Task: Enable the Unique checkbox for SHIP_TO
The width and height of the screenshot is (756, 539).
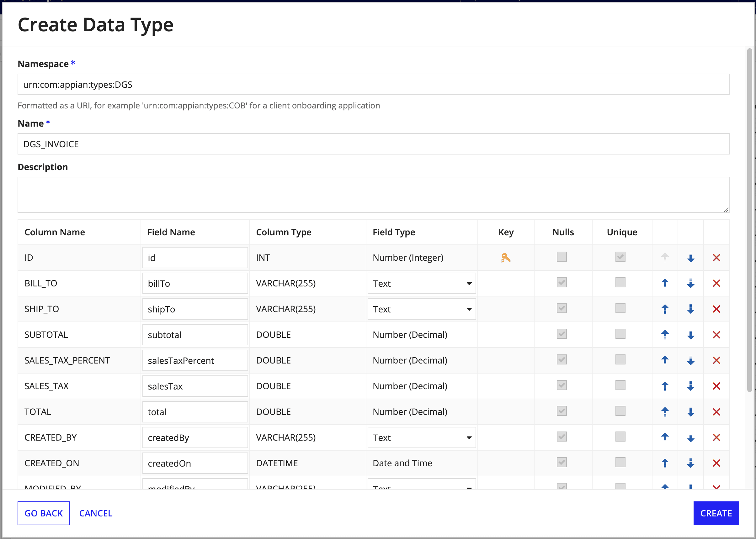Action: pyautogui.click(x=620, y=308)
